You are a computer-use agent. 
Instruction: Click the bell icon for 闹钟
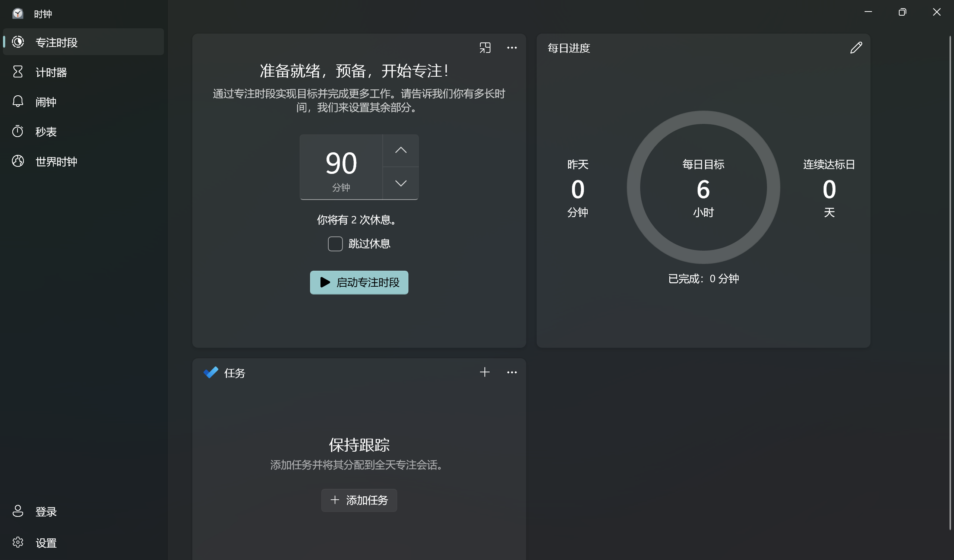click(x=18, y=101)
